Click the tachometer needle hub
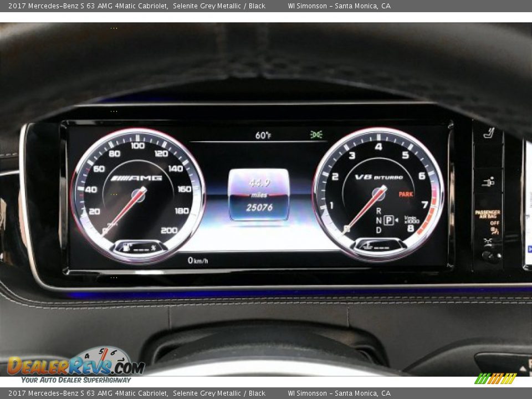The width and height of the screenshot is (532, 399). (x=379, y=193)
